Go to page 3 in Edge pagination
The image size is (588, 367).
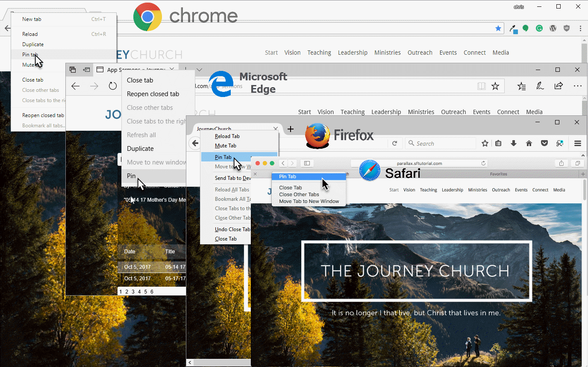coord(133,292)
